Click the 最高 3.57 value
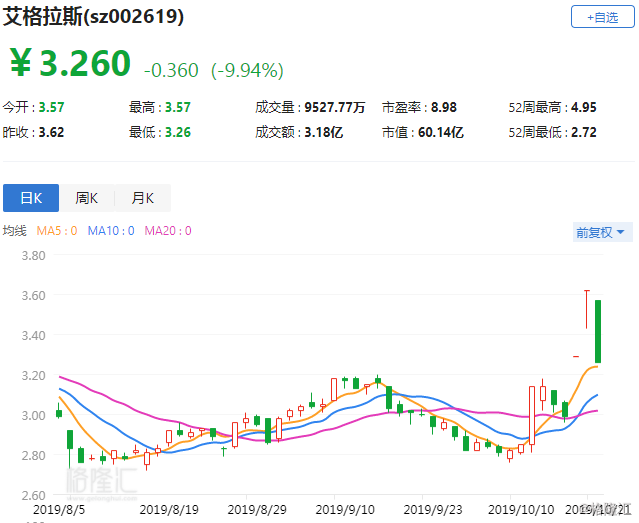 coord(178,107)
